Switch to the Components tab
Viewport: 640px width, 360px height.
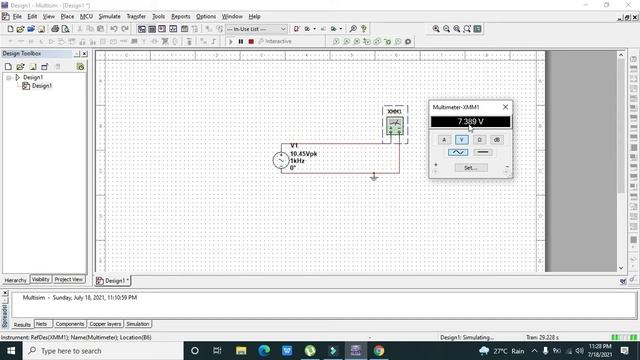(69, 324)
